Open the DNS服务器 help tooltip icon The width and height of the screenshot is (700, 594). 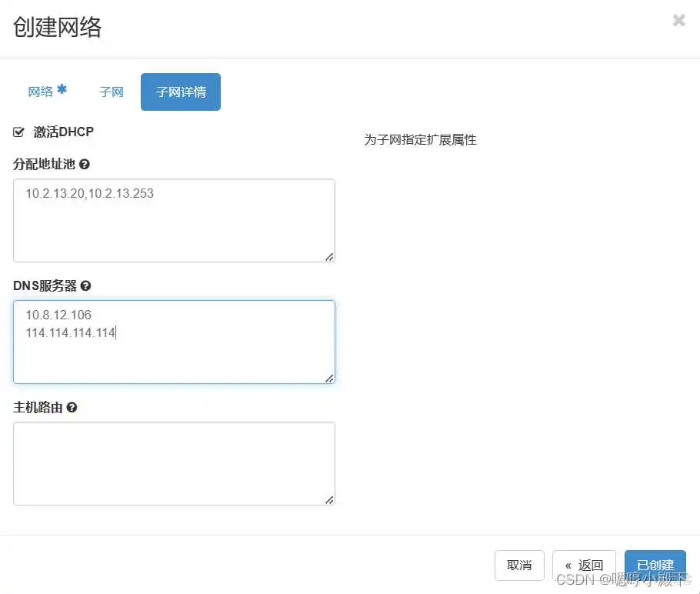85,285
